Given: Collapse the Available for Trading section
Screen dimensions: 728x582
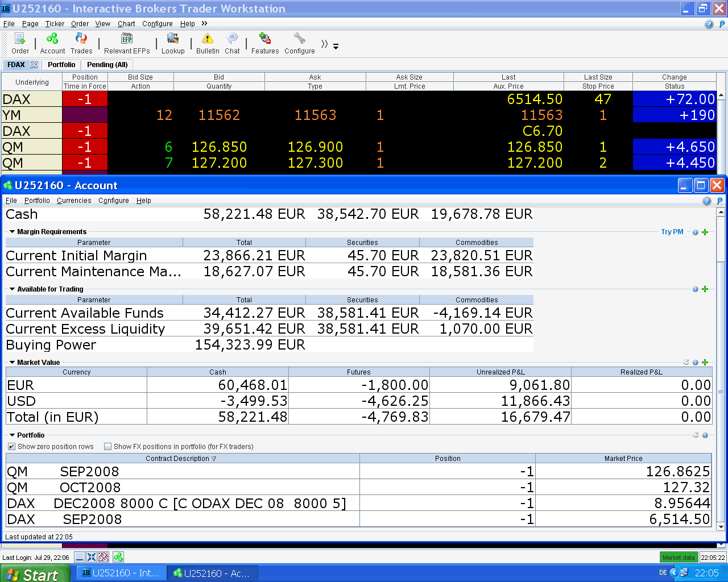Looking at the screenshot, I should (12, 289).
